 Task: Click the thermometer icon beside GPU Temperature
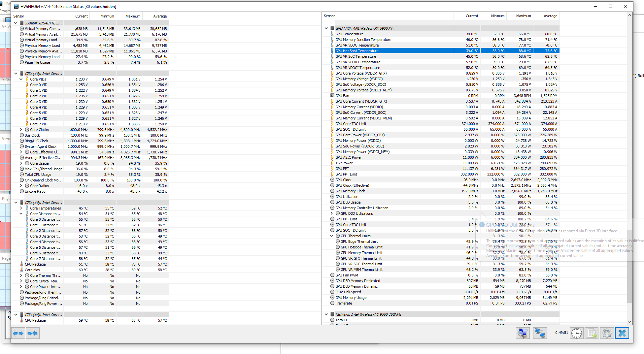pos(332,34)
